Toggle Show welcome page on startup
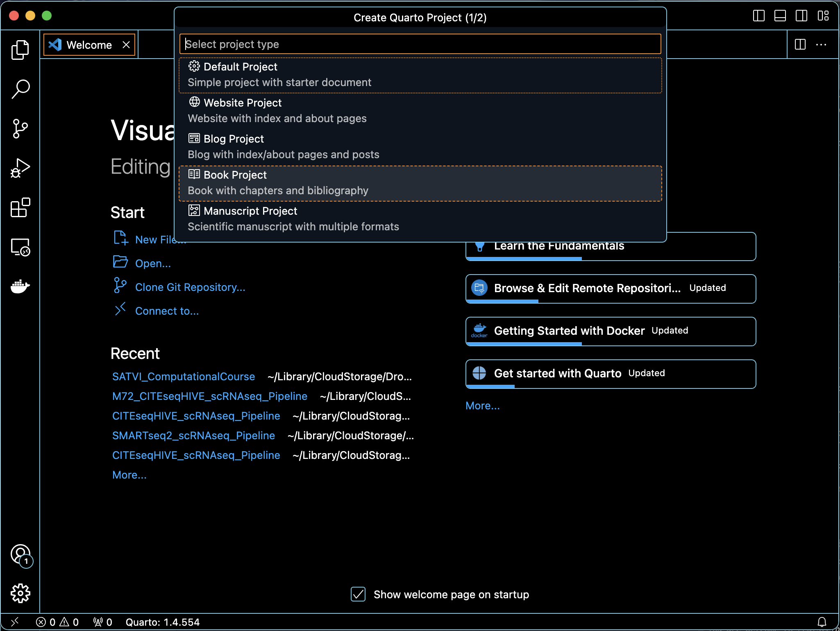Viewport: 840px width, 631px height. pos(358,594)
